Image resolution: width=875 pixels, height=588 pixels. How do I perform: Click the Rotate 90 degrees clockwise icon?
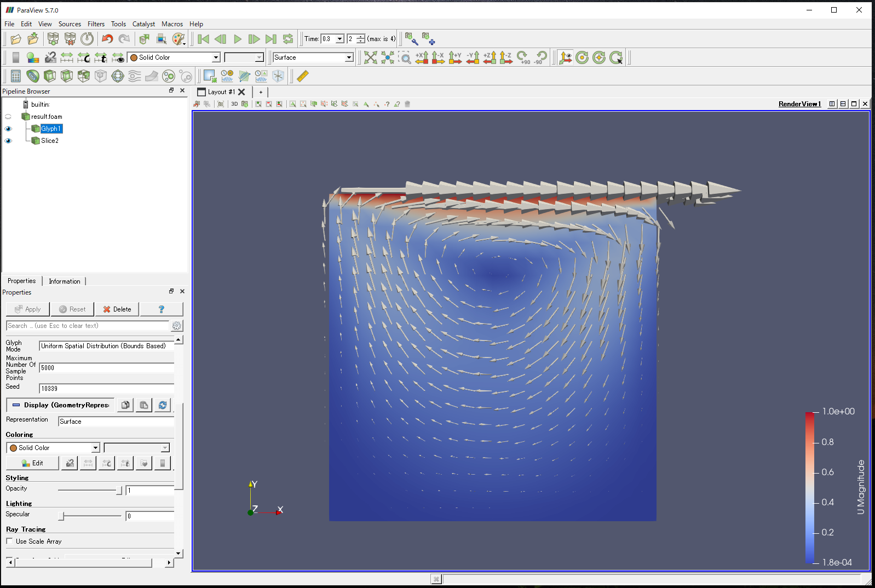[x=523, y=57]
